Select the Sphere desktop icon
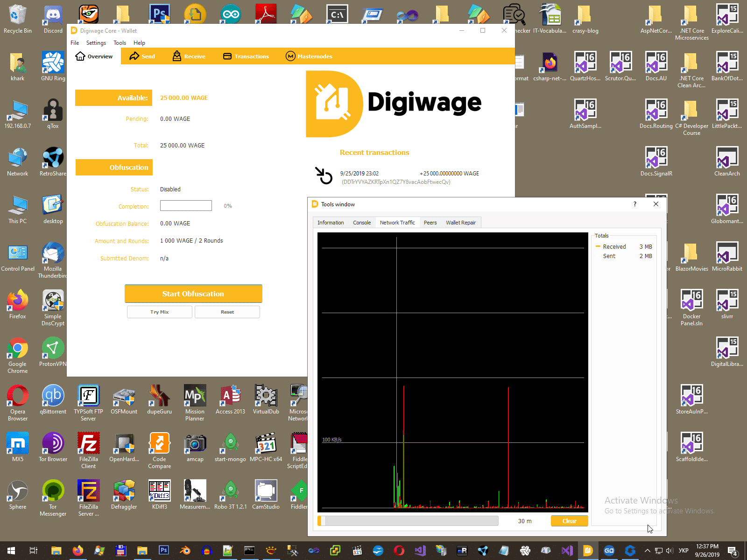The width and height of the screenshot is (747, 560). click(x=18, y=495)
